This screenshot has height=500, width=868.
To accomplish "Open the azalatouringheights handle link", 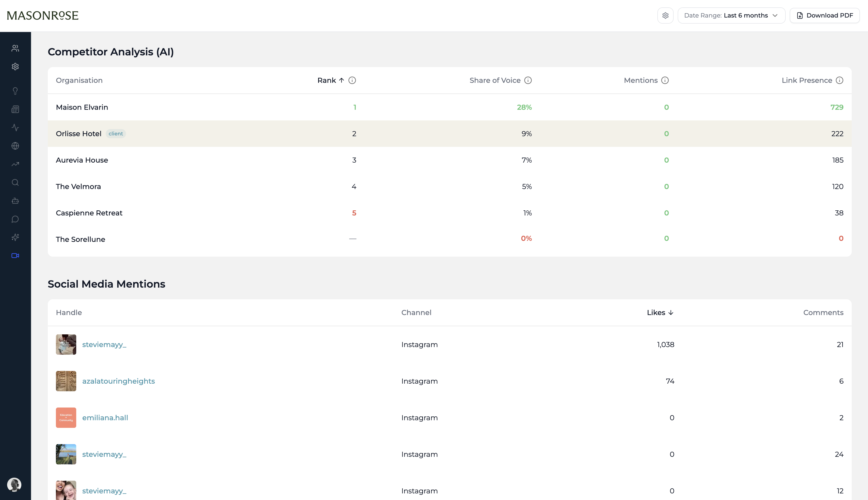I will tap(118, 381).
